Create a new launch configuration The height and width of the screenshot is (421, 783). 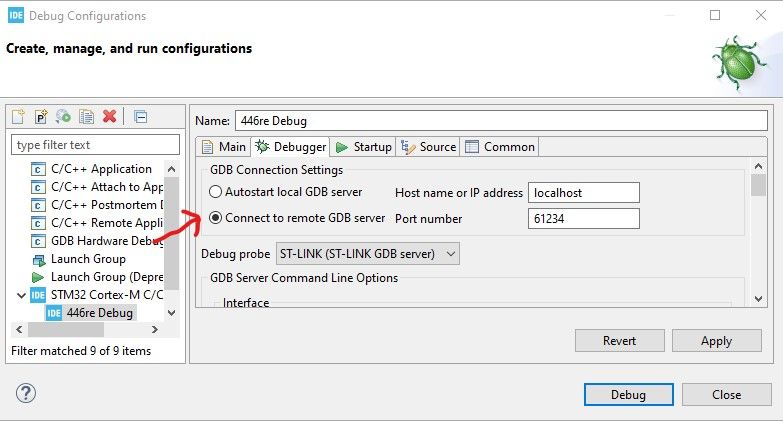(18, 116)
